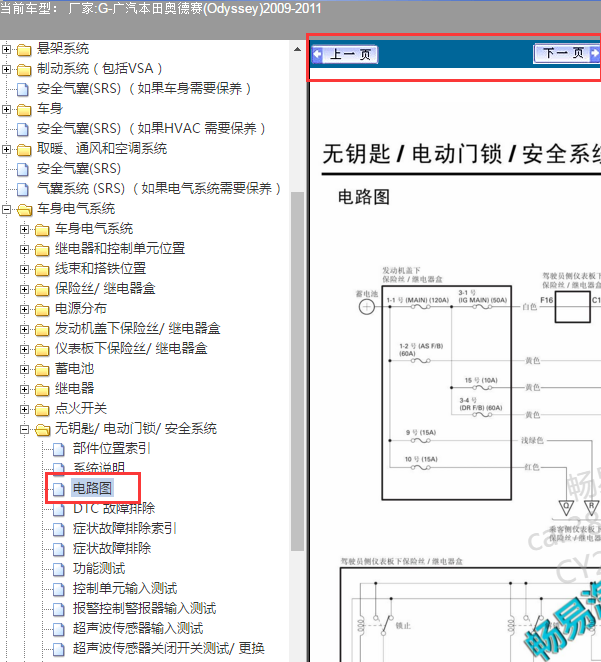Expand the 蓄电池 folder node
Screen dimensions: 601x662
(x=24, y=369)
